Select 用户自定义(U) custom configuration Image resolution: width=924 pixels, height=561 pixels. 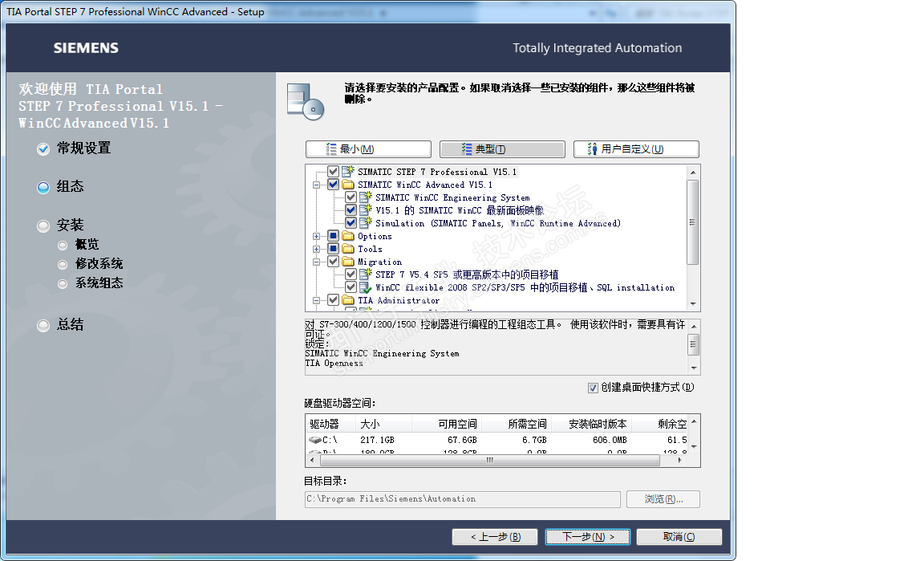click(x=636, y=149)
